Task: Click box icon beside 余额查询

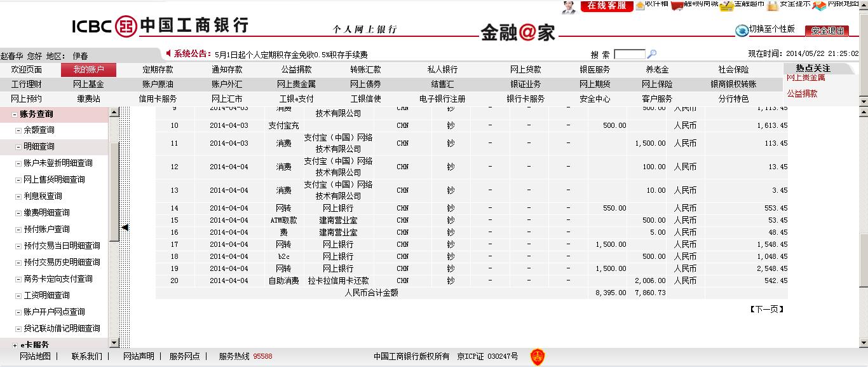Action: pyautogui.click(x=18, y=130)
